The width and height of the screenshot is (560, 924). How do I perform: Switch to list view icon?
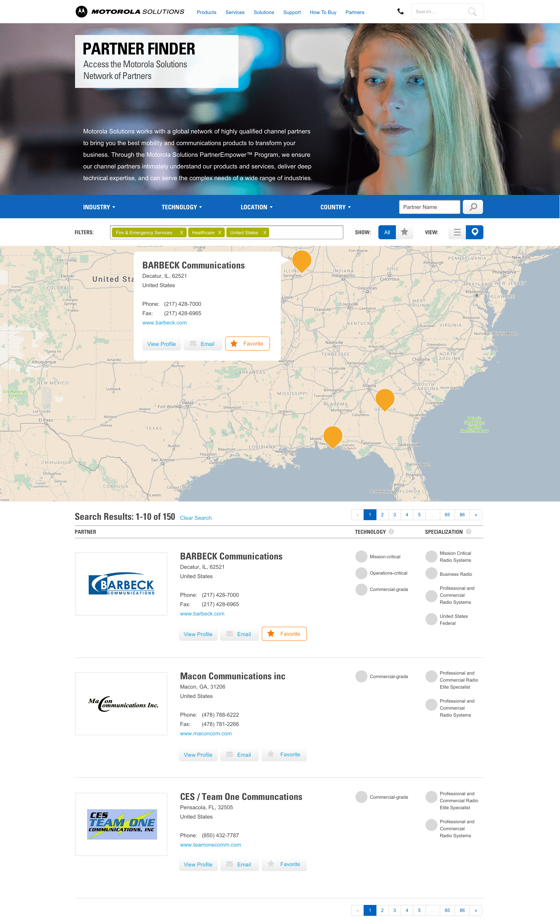pos(457,232)
